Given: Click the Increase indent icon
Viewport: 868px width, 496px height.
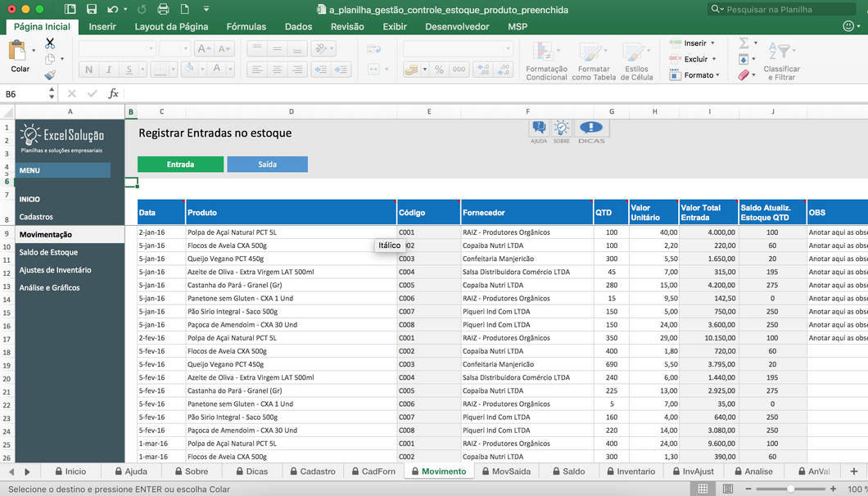Looking at the screenshot, I should click(x=341, y=70).
